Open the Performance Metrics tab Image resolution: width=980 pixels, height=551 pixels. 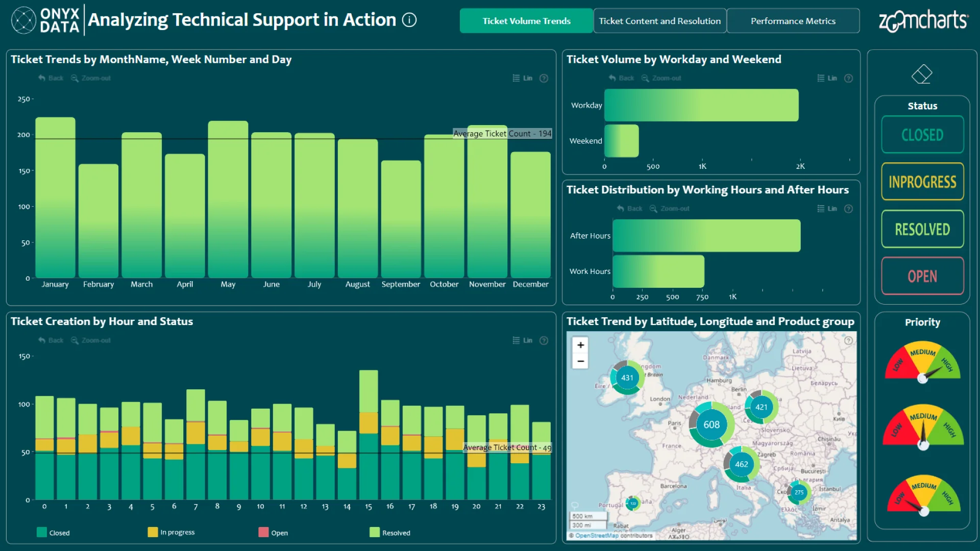pyautogui.click(x=793, y=21)
